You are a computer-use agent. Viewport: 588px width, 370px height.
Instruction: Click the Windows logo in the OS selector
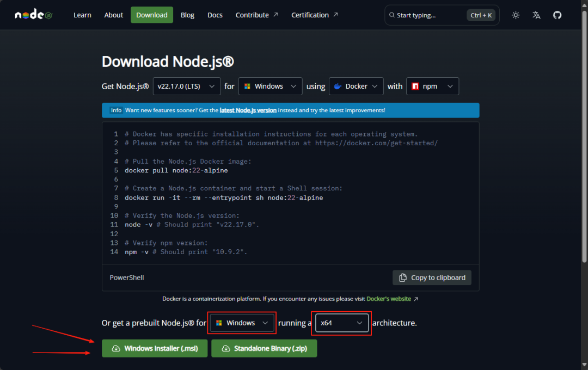(x=248, y=86)
